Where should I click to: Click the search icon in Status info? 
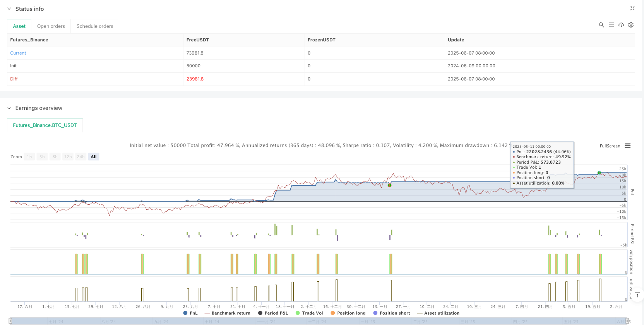click(x=601, y=25)
